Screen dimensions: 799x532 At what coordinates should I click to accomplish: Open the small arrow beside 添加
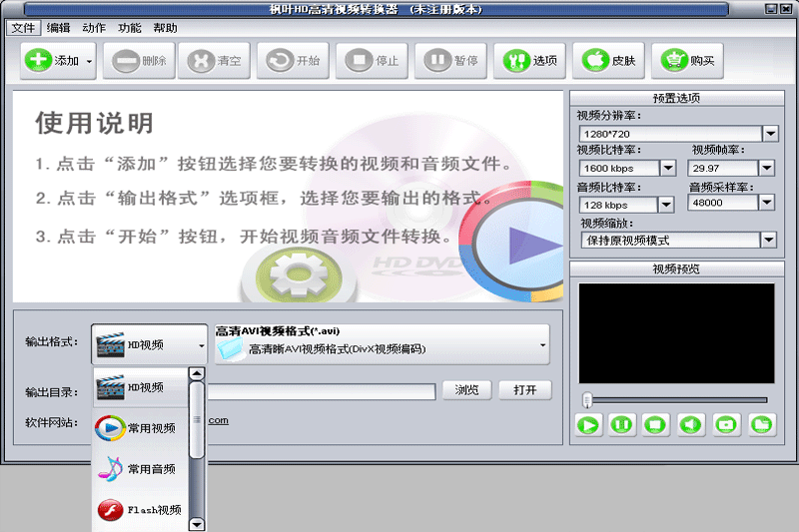[x=89, y=61]
